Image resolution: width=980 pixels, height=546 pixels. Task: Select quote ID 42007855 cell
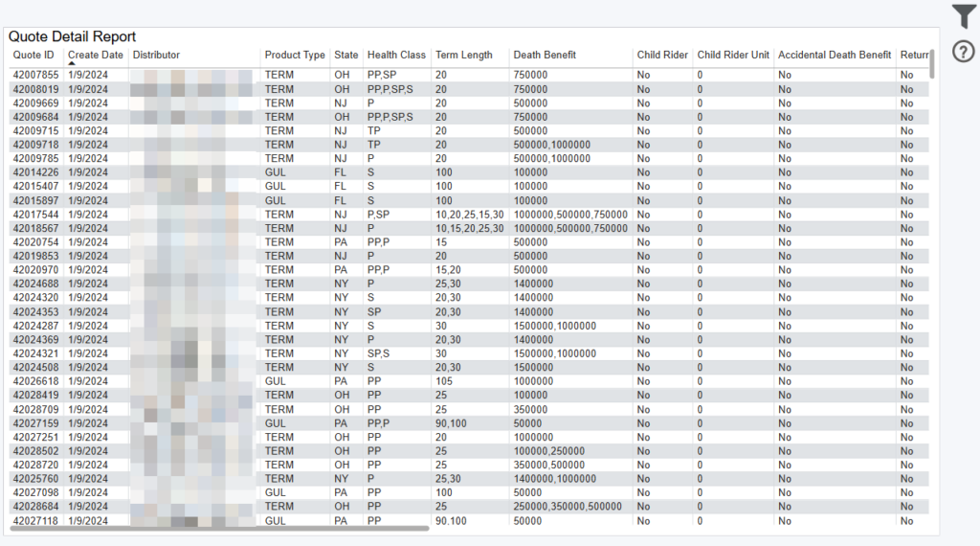(x=35, y=75)
